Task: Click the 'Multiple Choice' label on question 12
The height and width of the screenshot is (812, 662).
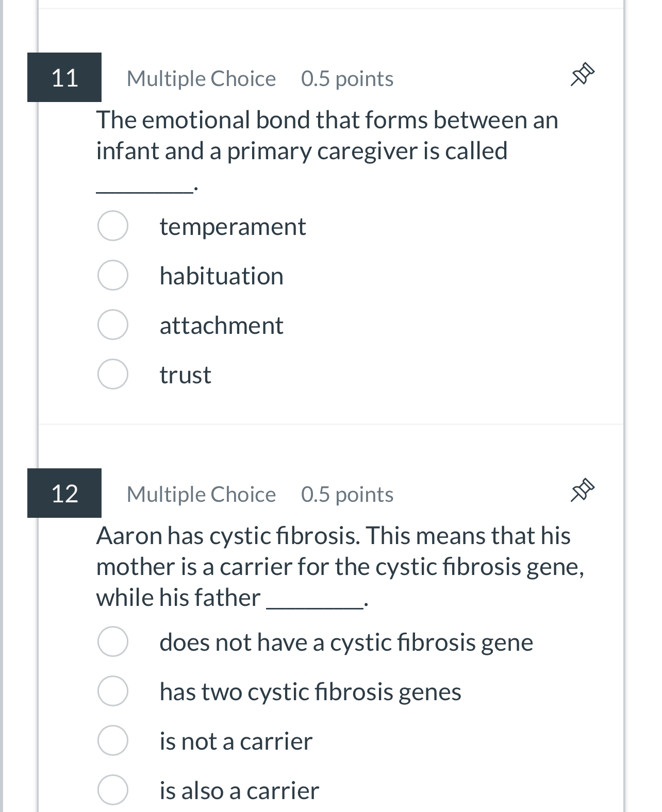Action: point(201,494)
